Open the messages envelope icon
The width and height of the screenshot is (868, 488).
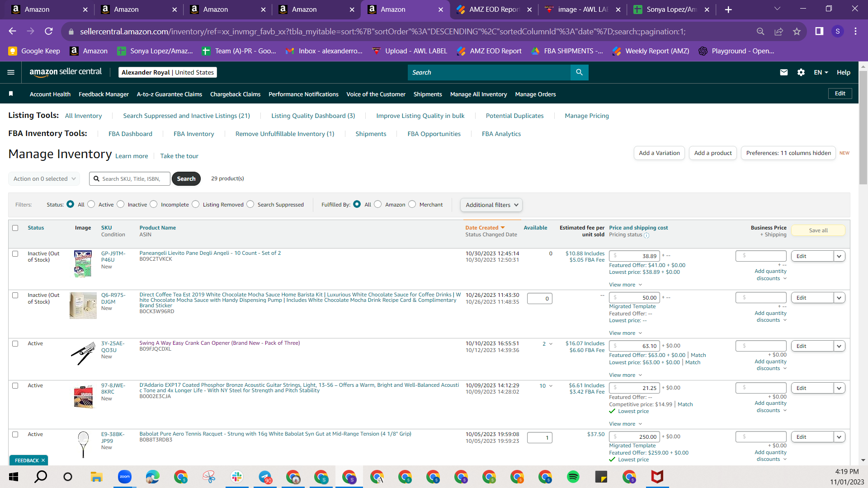click(x=784, y=72)
